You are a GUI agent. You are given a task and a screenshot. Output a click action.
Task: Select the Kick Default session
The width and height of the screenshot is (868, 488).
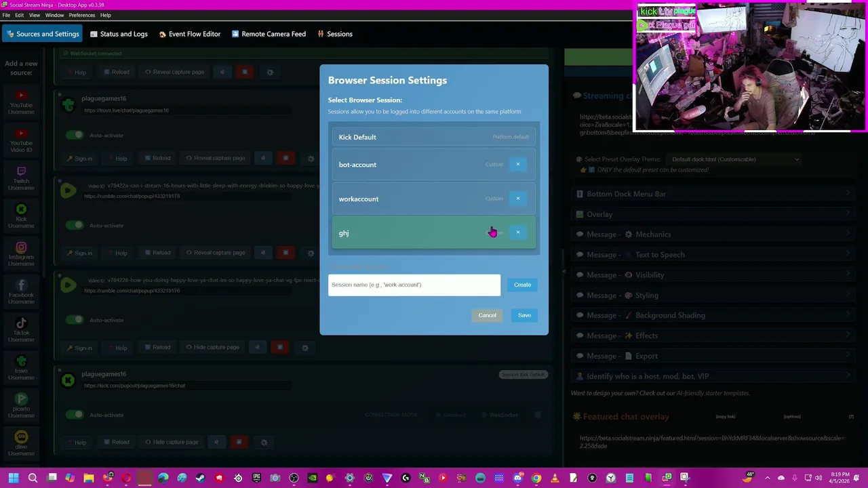(434, 137)
